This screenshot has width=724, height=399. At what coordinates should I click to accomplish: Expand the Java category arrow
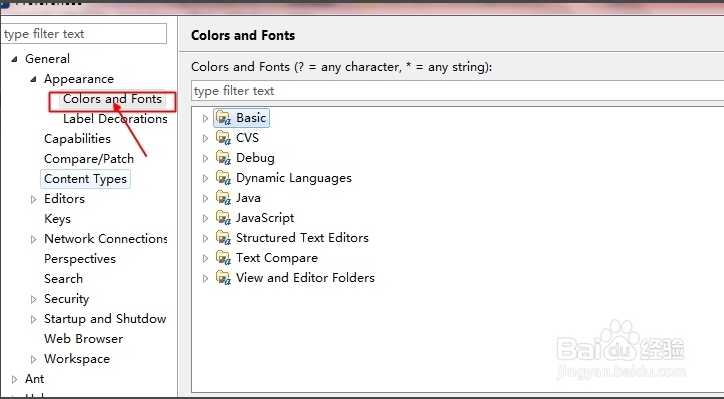205,199
